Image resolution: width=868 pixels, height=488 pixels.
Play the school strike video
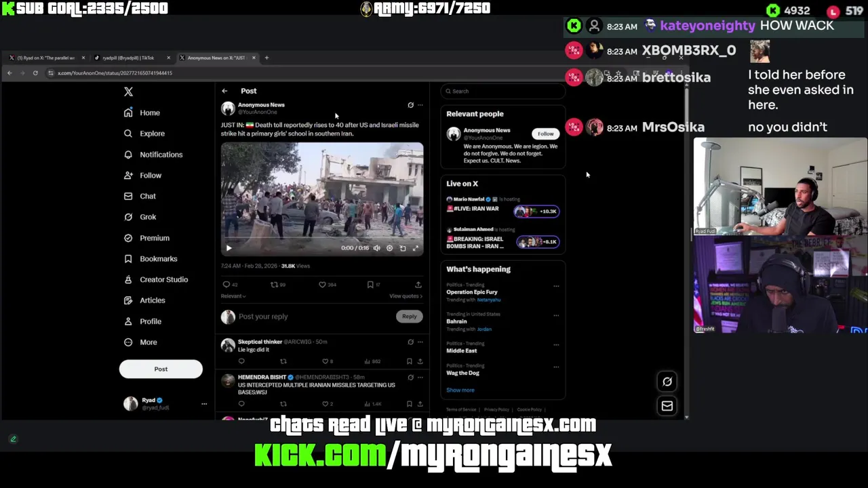pos(229,248)
